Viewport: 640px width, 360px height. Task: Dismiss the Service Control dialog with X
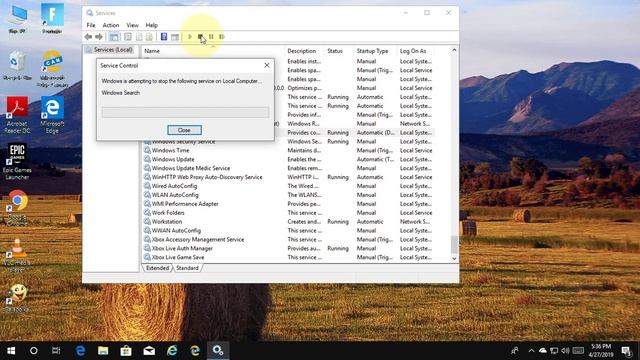click(x=267, y=65)
